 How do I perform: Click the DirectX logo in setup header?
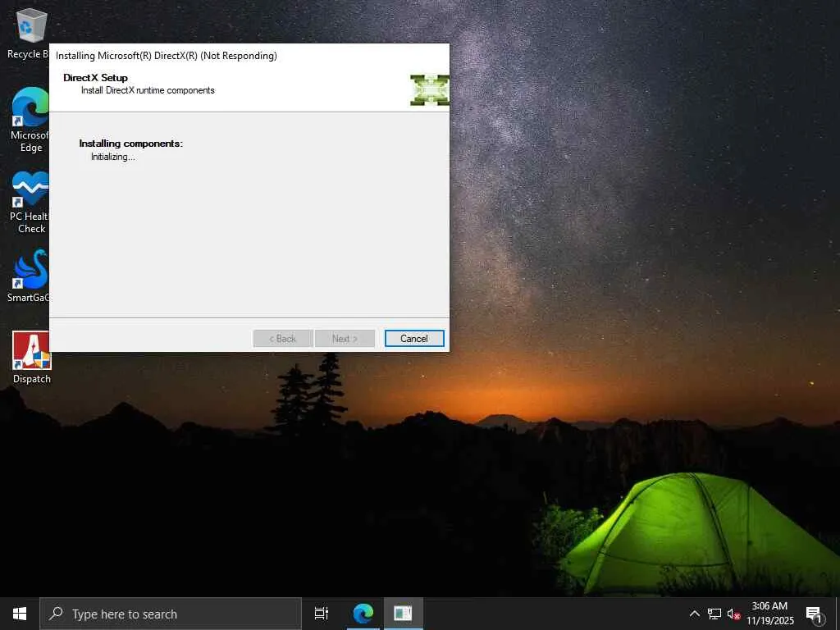click(430, 90)
